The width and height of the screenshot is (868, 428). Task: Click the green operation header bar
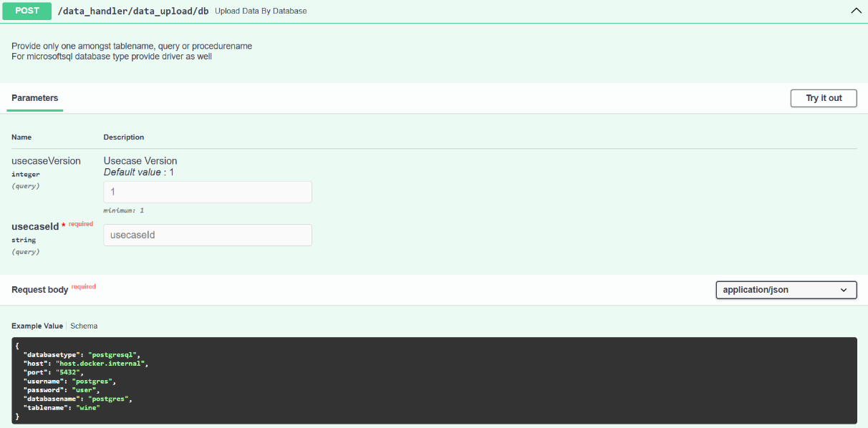click(430, 11)
